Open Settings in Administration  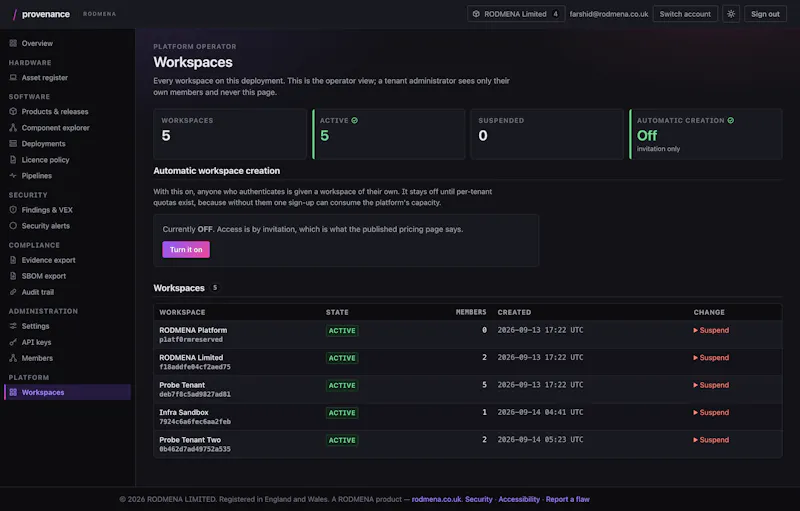pyautogui.click(x=67, y=326)
